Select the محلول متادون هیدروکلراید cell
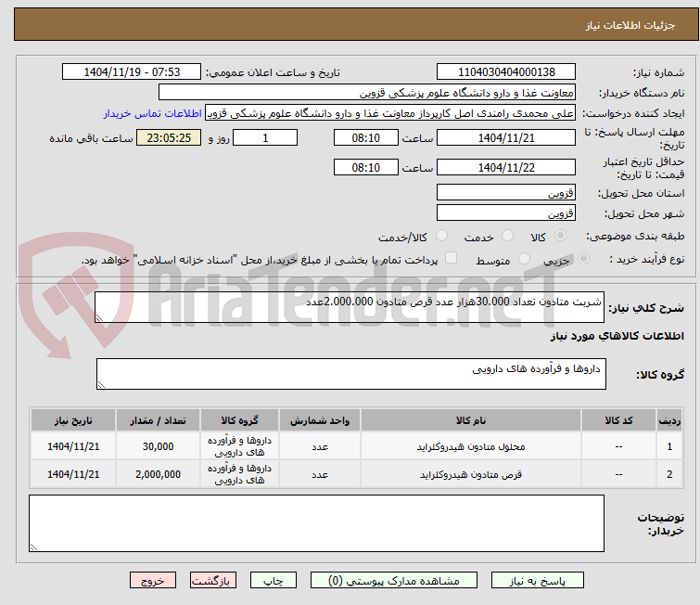 (471, 446)
